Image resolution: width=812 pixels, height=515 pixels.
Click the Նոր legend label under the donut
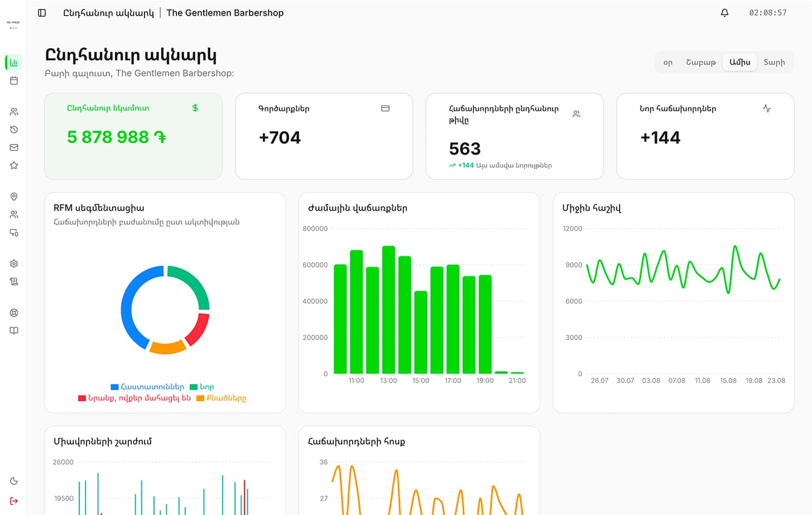pyautogui.click(x=207, y=387)
